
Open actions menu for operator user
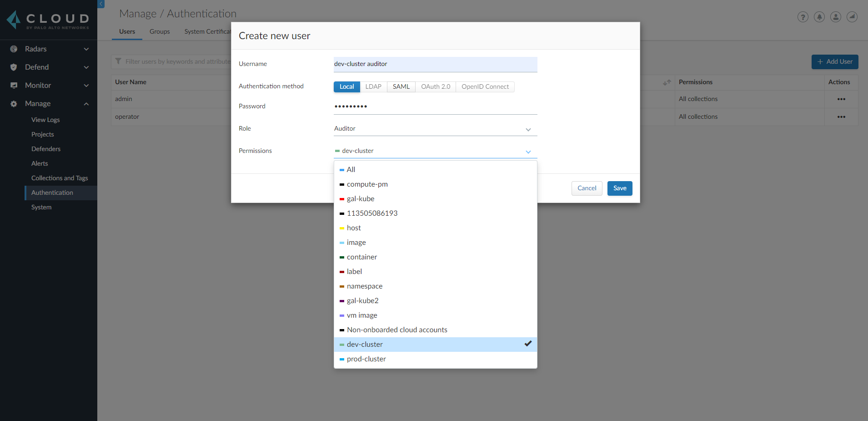click(x=841, y=117)
